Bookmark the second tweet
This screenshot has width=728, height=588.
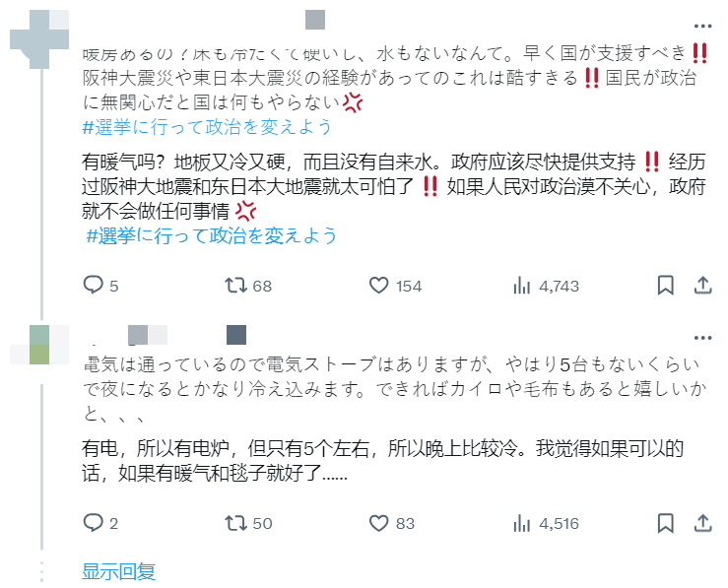coord(666,523)
